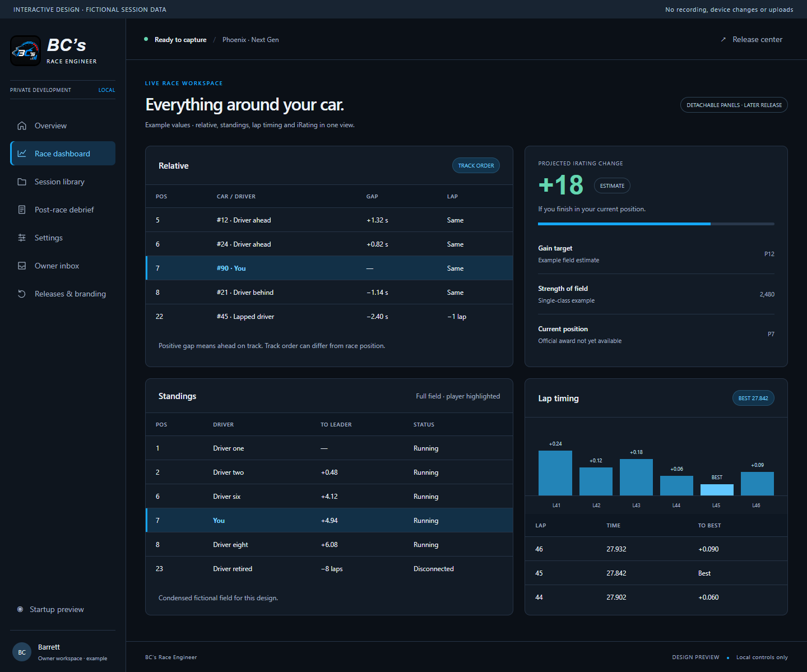The image size is (807, 672).
Task: Click the L41 lap bar in chart
Action: click(555, 473)
